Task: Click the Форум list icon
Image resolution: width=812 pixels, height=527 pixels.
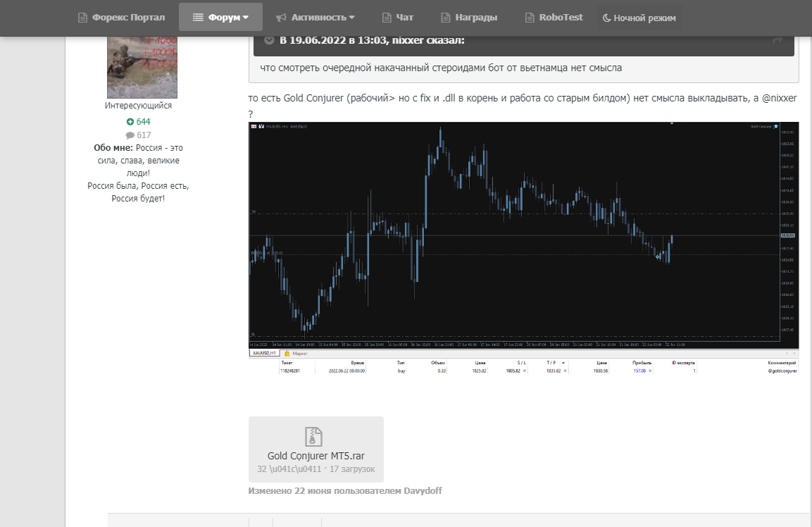Action: coord(198,18)
